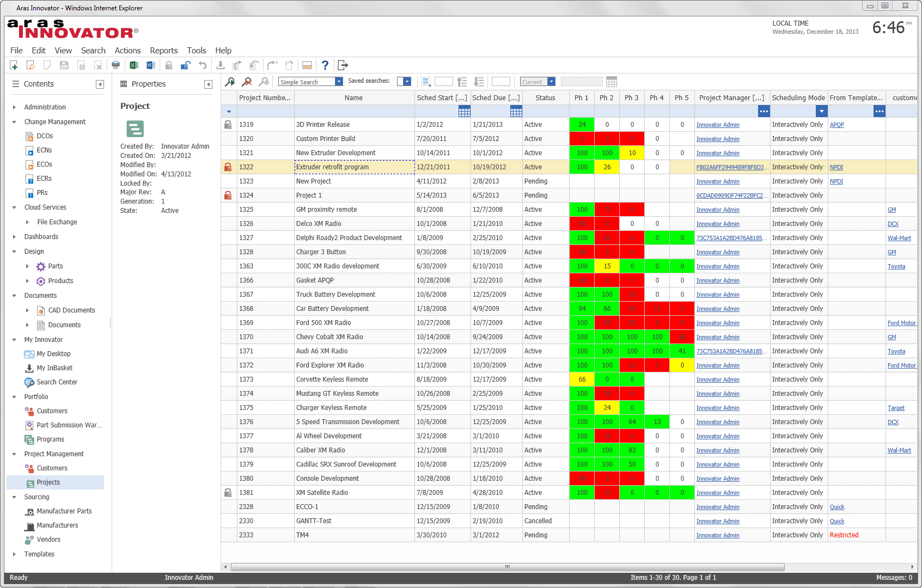
Task: Follow the NPDI template link for Extruder retrofit program
Action: click(x=836, y=167)
